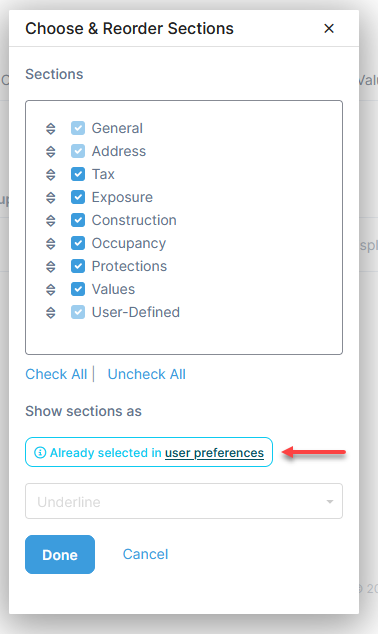Click the reorder handle icon beside Exposure
This screenshot has width=378, height=634.
coord(51,198)
